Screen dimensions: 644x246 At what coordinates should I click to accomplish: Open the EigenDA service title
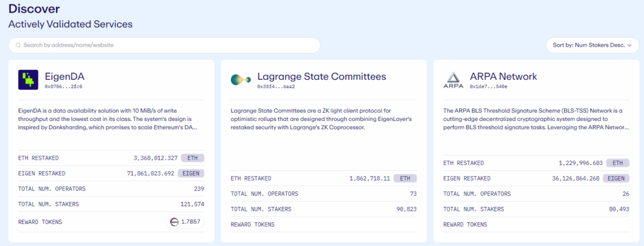pyautogui.click(x=65, y=76)
